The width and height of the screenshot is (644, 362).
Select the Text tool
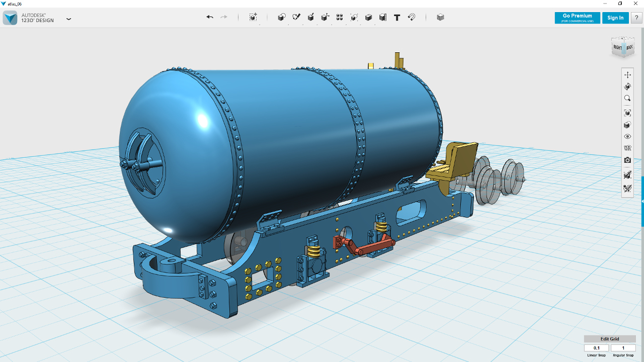[x=397, y=17]
